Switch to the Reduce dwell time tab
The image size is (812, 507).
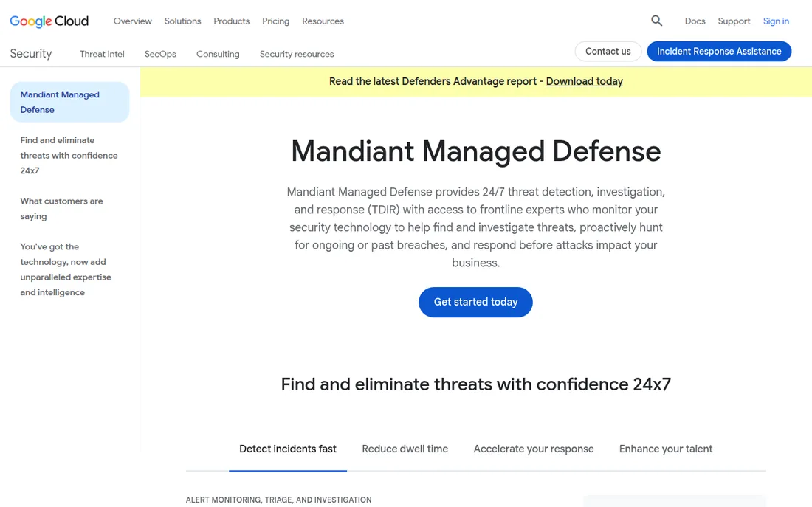pos(405,449)
